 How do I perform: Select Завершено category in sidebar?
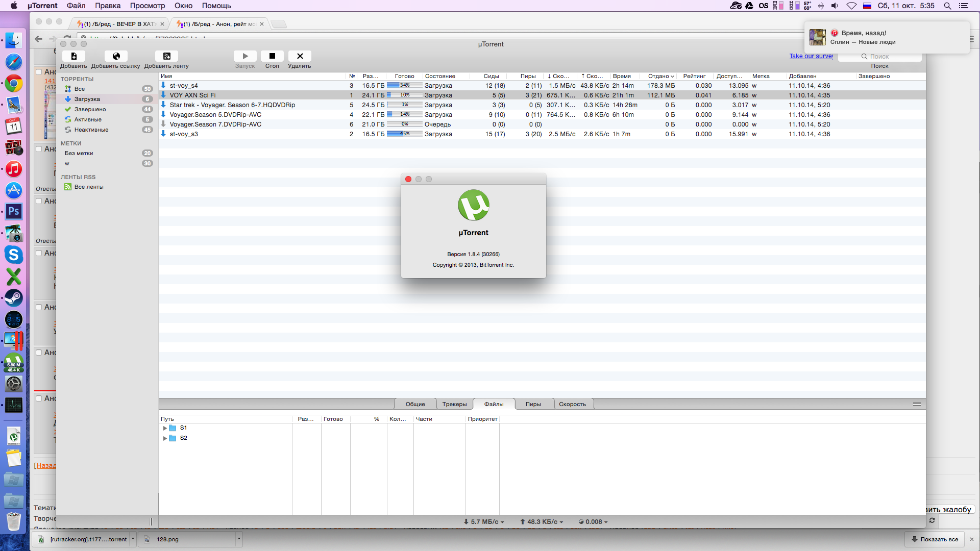pyautogui.click(x=108, y=109)
